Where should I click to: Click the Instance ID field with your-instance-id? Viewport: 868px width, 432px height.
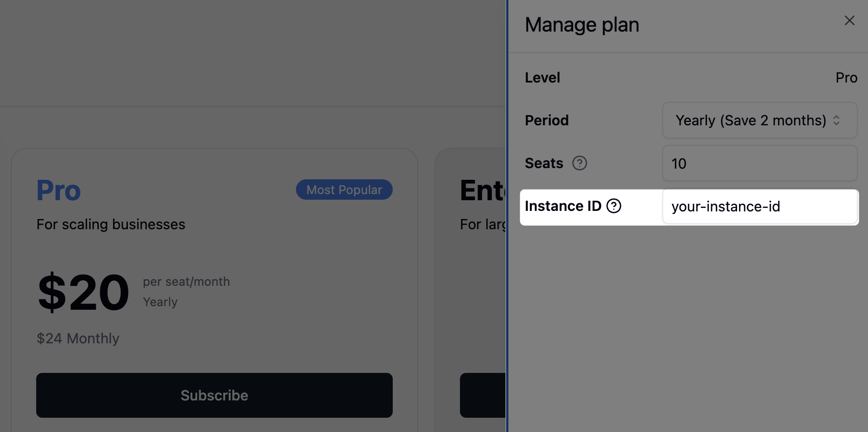[x=759, y=206]
